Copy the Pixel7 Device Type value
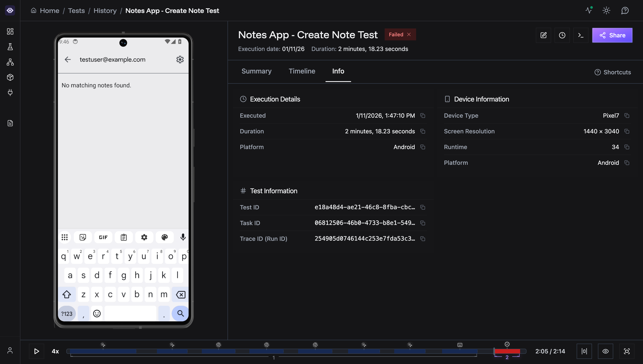Screen dimensions: 643x364 pyautogui.click(x=627, y=116)
